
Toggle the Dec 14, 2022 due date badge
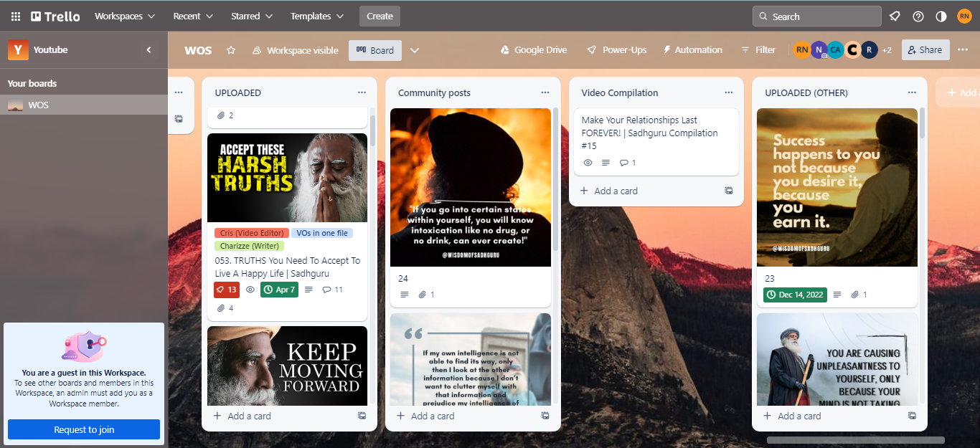pyautogui.click(x=795, y=295)
